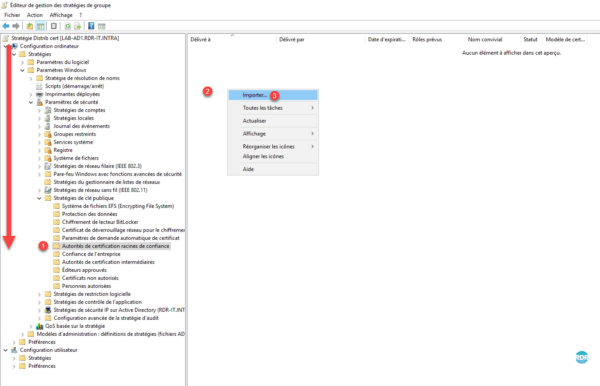Open the ? help menu
The image size is (600, 386).
click(x=80, y=15)
